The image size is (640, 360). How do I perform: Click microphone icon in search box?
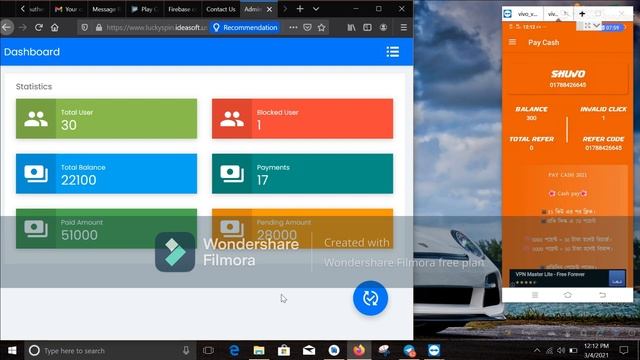[186, 350]
